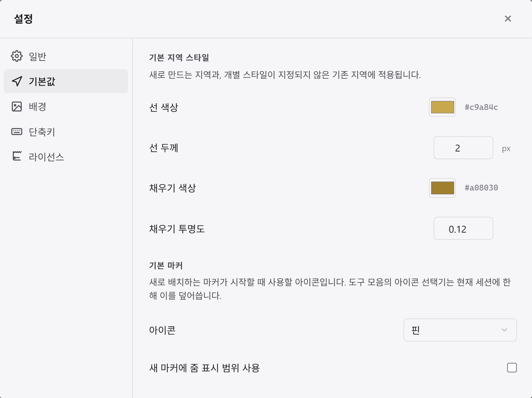Screen dimensions: 532x398
Task: Click the 설정 dialog title
Action: click(x=23, y=19)
